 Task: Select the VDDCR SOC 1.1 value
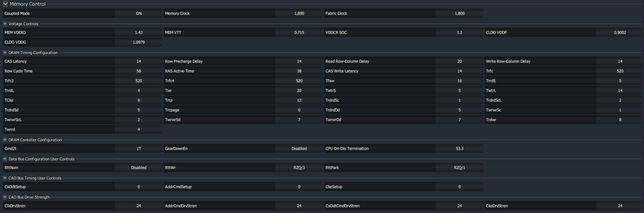(x=459, y=33)
